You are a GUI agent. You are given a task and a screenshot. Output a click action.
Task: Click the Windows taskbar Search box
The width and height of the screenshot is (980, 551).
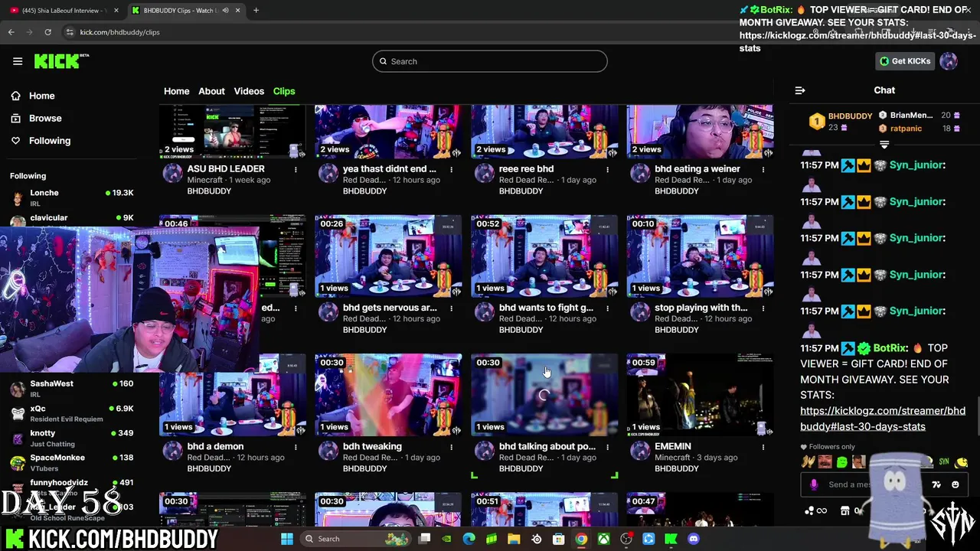[x=356, y=539]
